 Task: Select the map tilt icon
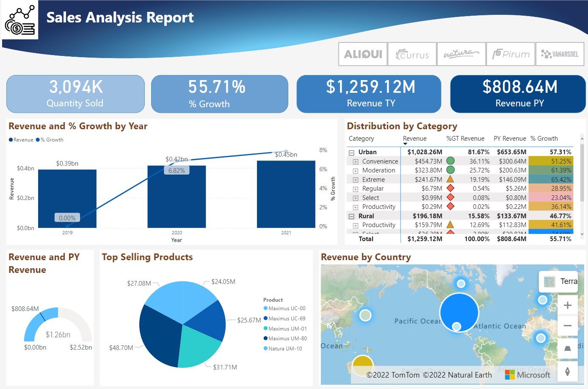point(567,348)
